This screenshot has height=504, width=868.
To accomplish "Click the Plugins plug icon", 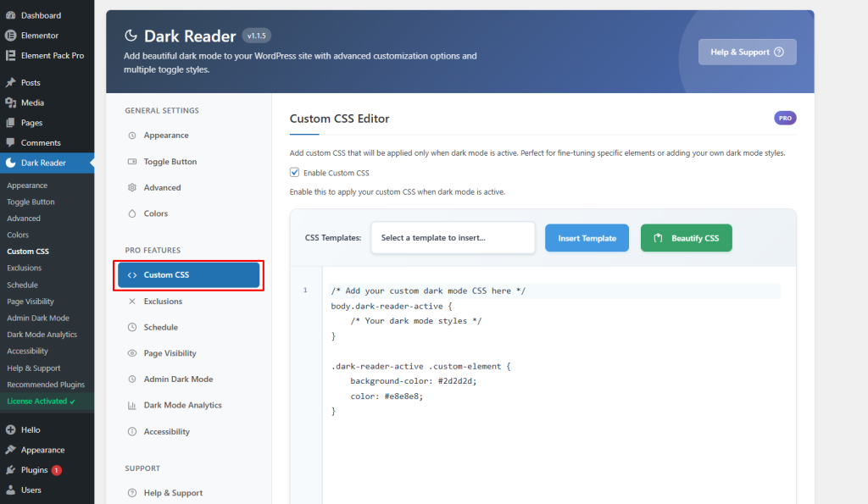I will coord(10,470).
